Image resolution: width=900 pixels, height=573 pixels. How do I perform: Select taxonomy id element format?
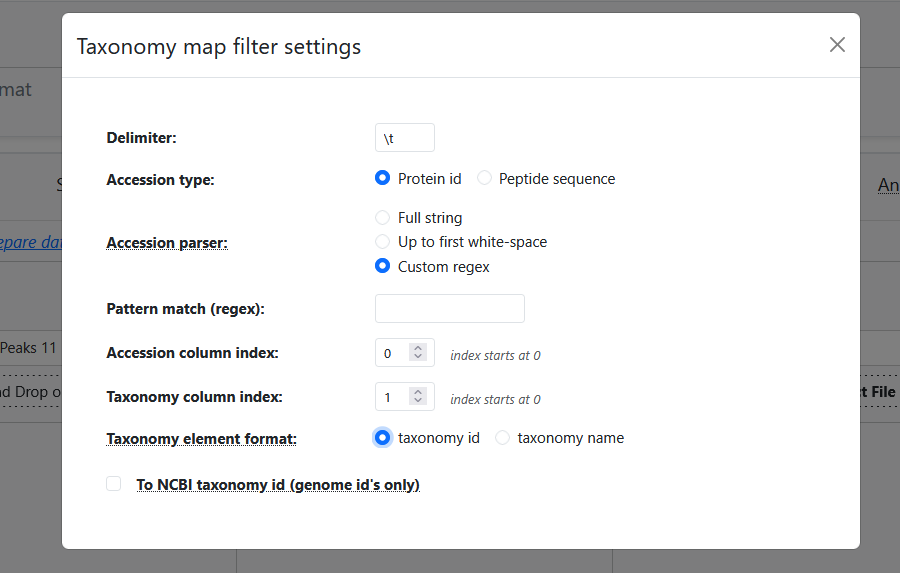click(x=382, y=438)
